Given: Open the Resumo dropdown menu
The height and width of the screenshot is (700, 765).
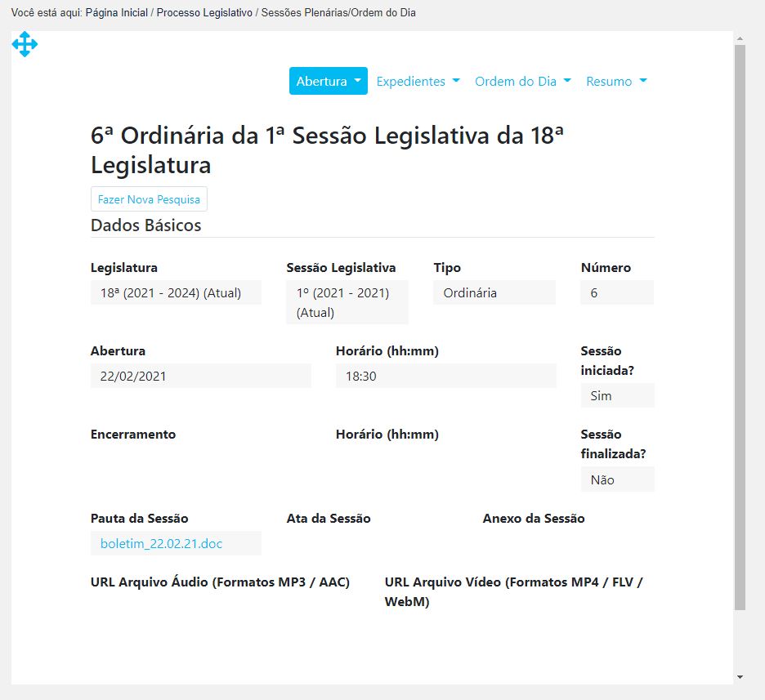Looking at the screenshot, I should [616, 81].
